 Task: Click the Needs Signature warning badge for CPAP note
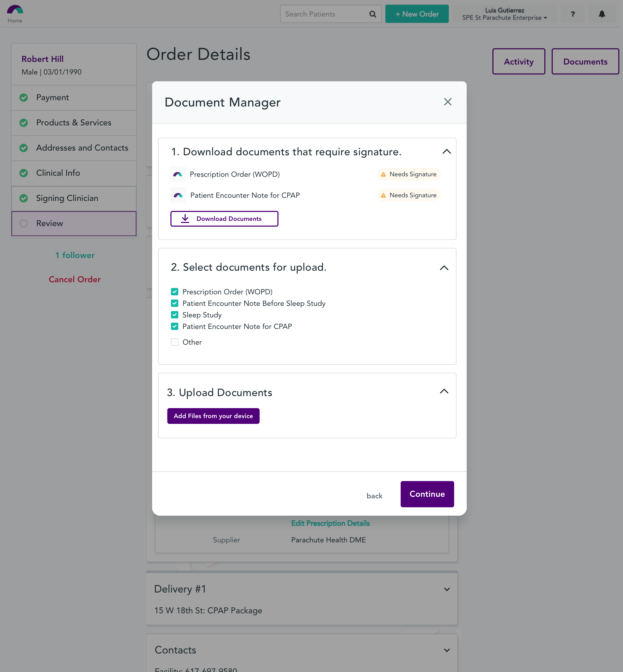[x=409, y=195]
